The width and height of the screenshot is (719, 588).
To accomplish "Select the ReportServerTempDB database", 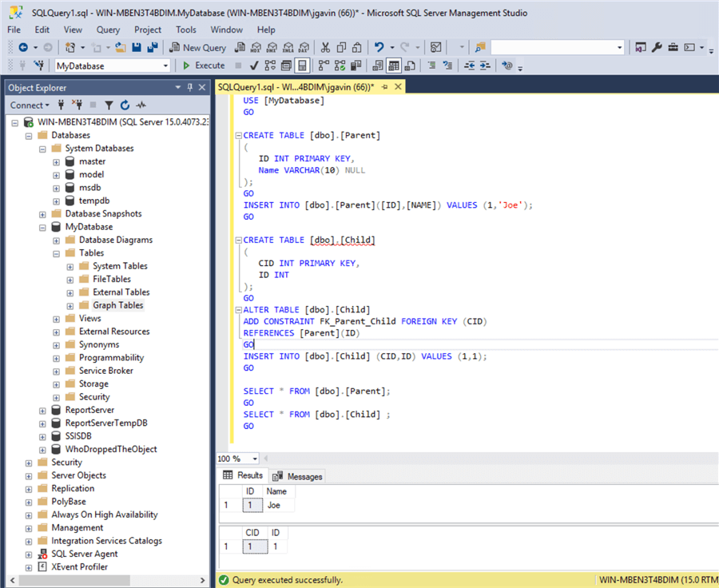I will pyautogui.click(x=106, y=423).
